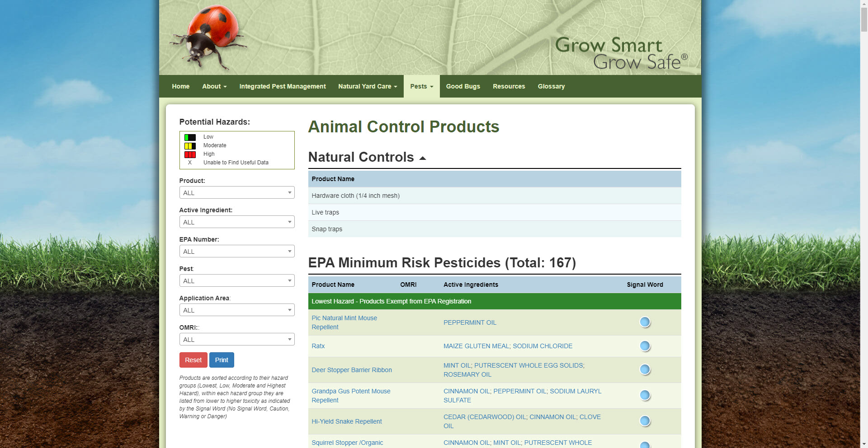Open the Resources page
This screenshot has width=868, height=448.
509,86
